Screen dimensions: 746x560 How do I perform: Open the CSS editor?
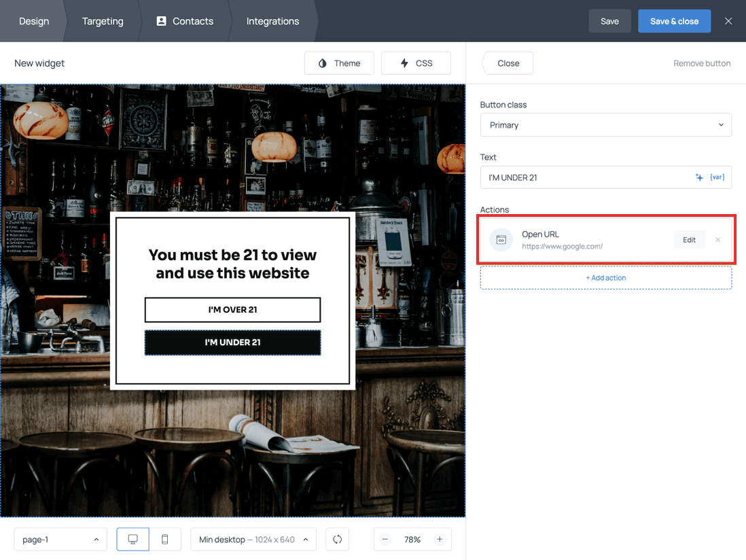[x=416, y=63]
